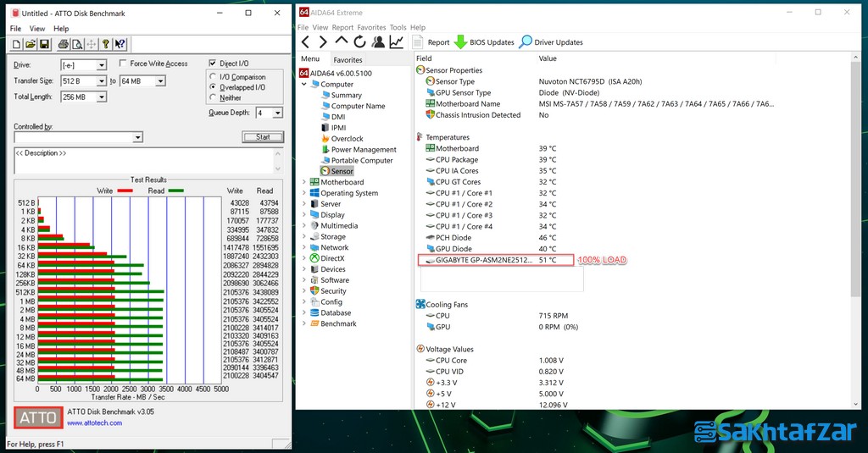
Task: Select the Overclock flame item
Action: pos(342,139)
